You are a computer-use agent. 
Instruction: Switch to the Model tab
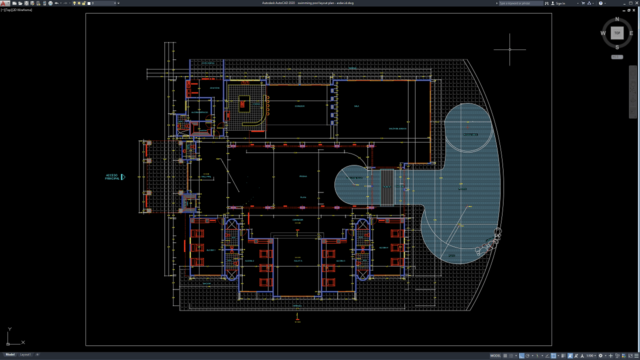(10, 355)
